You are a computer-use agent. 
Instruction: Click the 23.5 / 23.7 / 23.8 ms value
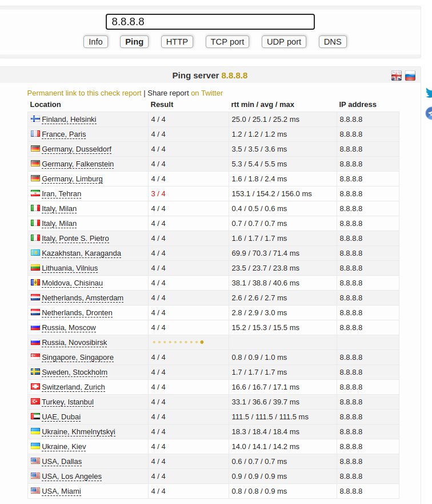(265, 268)
